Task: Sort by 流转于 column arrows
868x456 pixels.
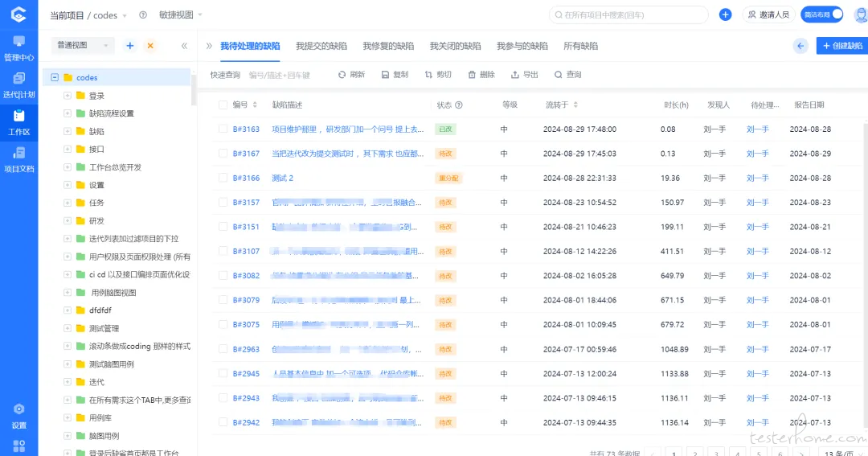Action: click(575, 105)
